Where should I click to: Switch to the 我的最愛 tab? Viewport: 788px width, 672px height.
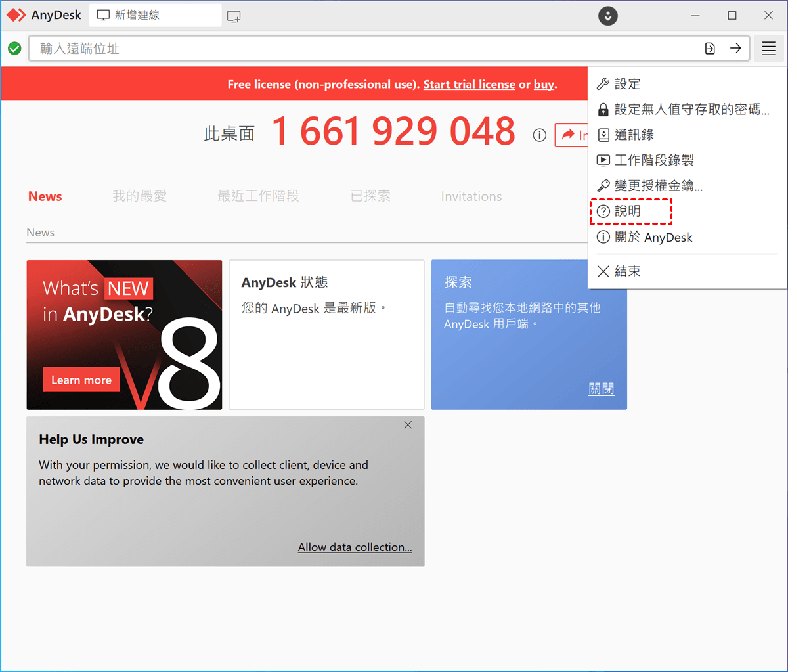(139, 196)
